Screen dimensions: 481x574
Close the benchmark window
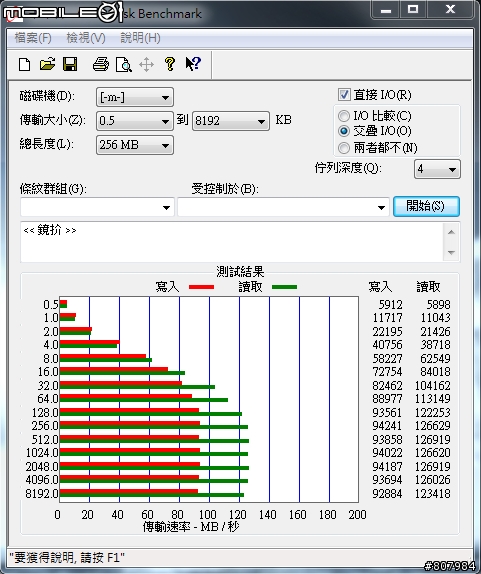tap(450, 9)
